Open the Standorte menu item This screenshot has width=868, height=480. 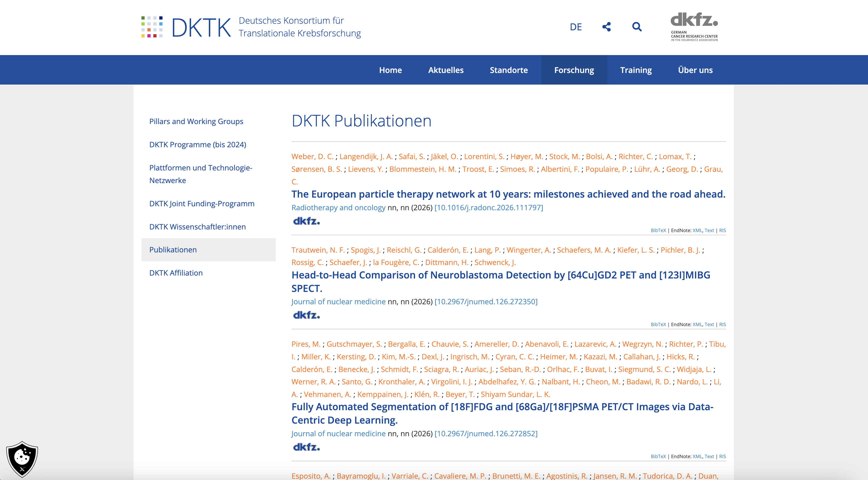pyautogui.click(x=509, y=70)
